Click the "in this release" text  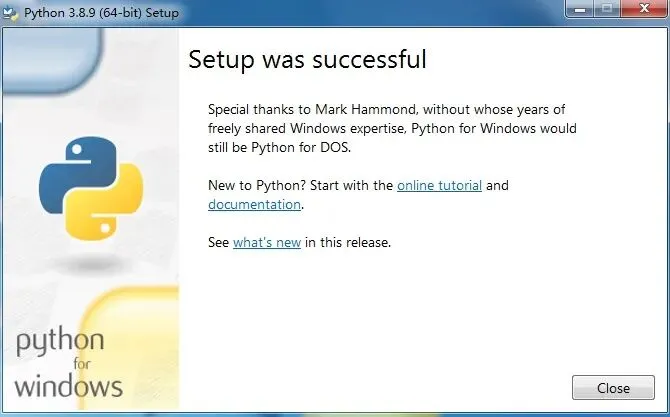[347, 242]
